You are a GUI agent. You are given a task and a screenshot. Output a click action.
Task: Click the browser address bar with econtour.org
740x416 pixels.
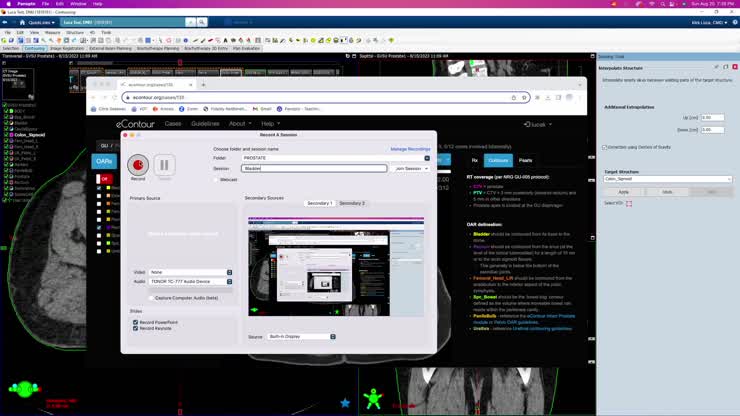[326, 98]
